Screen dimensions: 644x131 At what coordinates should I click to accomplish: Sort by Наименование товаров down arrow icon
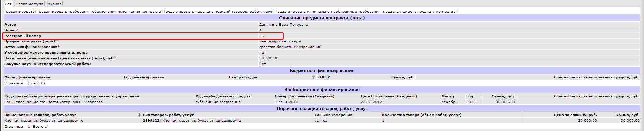tap(139, 115)
